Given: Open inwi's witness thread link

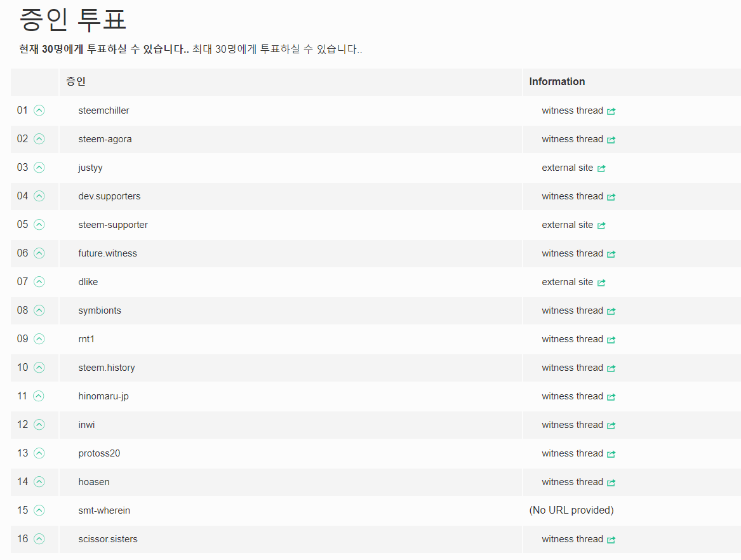Looking at the screenshot, I should 578,425.
